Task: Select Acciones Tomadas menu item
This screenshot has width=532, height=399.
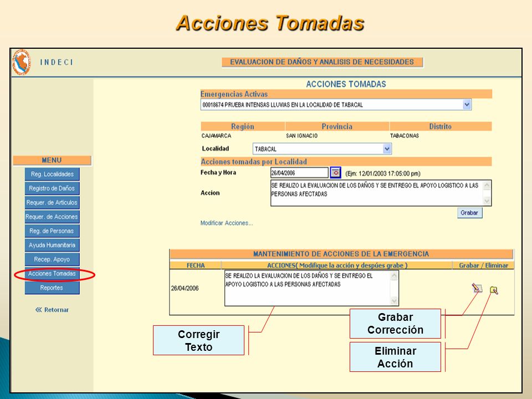Action: [52, 273]
